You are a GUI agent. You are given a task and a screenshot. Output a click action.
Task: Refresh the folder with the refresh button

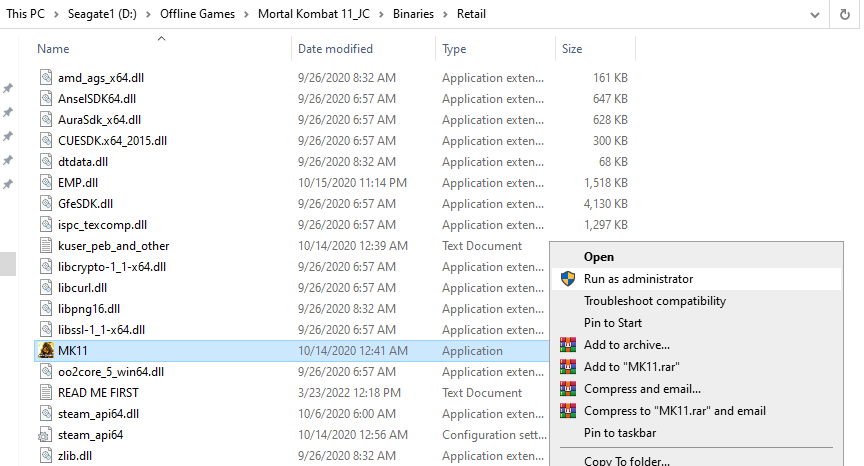[845, 14]
